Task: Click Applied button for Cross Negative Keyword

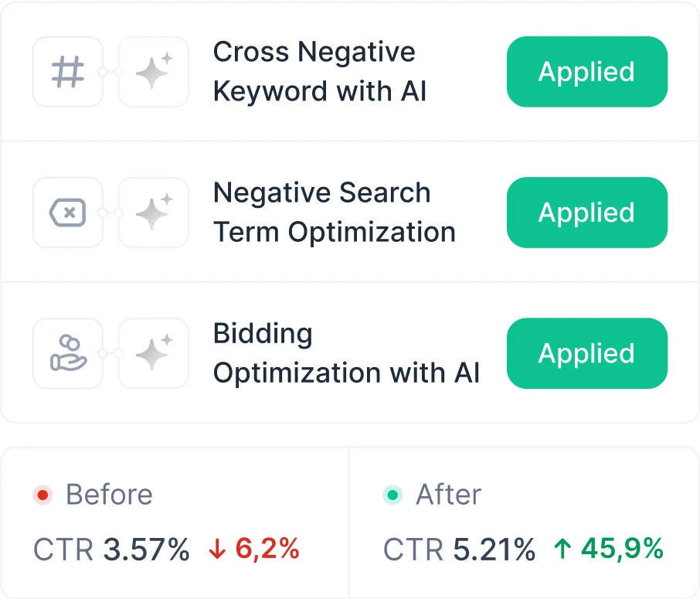Action: tap(587, 72)
